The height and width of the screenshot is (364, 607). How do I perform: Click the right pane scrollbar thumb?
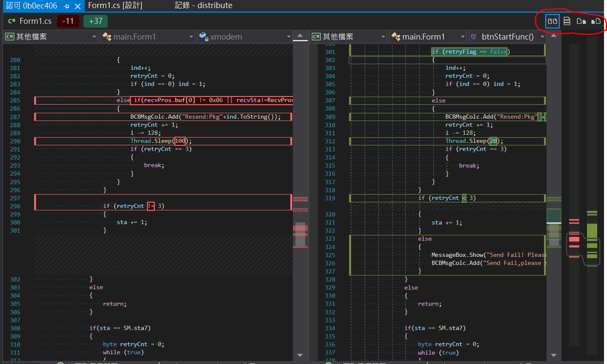[554, 234]
